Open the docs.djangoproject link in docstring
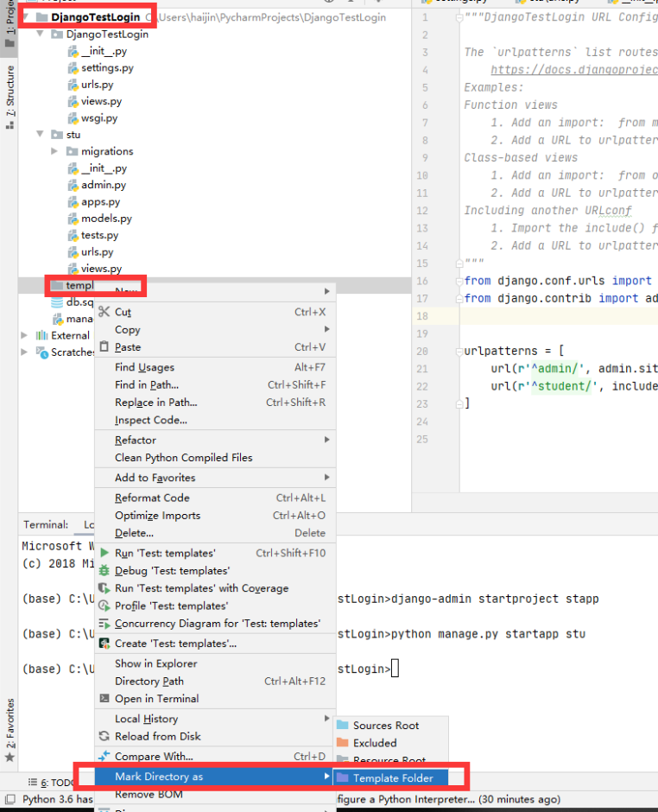The width and height of the screenshot is (658, 812). (573, 70)
